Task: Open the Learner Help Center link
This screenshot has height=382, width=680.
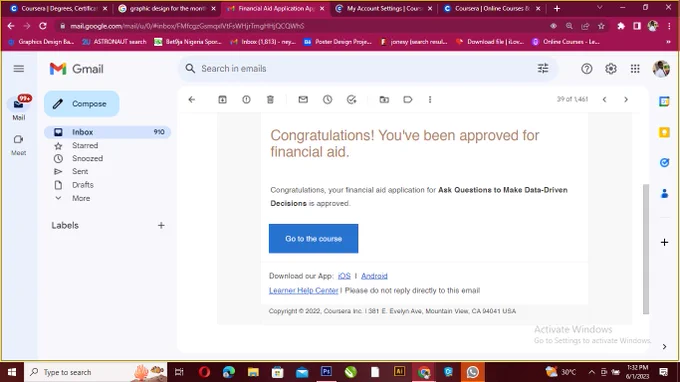Action: 303,291
